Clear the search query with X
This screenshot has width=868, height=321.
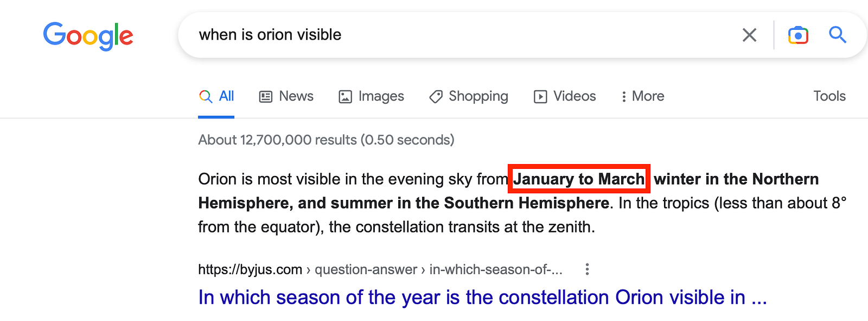[x=749, y=35]
